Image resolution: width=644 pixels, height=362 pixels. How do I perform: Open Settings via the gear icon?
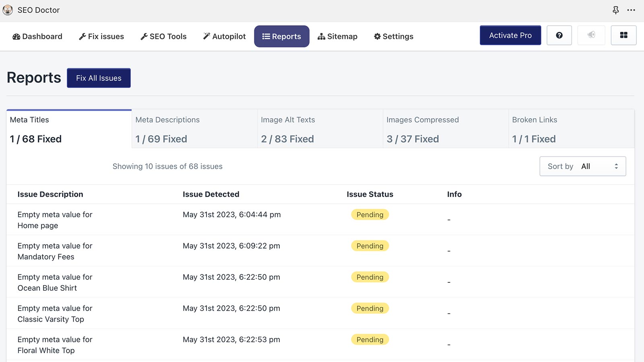click(377, 36)
